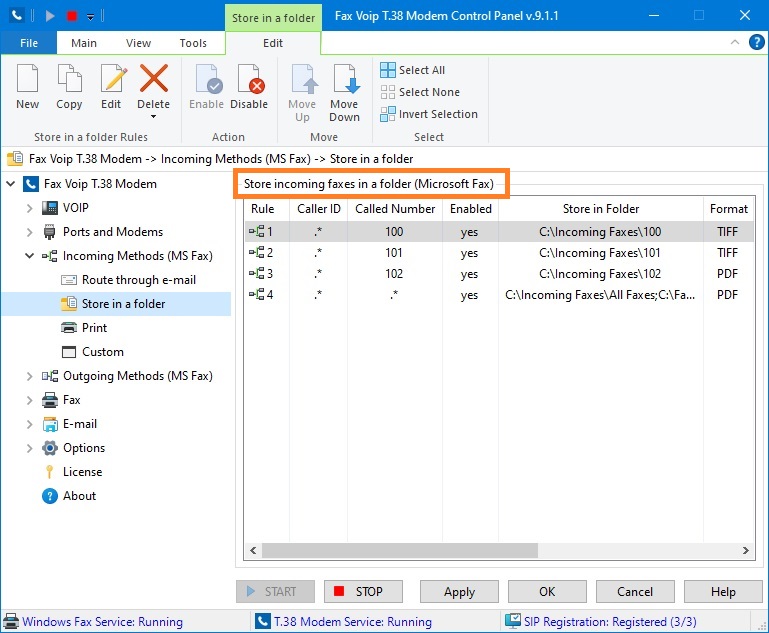Click the Cancel button
The width and height of the screenshot is (769, 633).
635,592
